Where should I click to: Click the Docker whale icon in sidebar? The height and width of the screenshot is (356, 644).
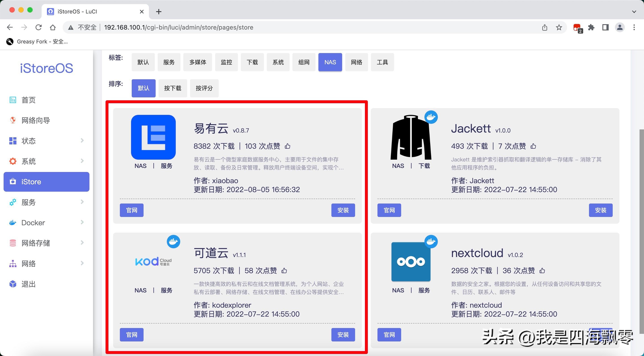(x=13, y=223)
